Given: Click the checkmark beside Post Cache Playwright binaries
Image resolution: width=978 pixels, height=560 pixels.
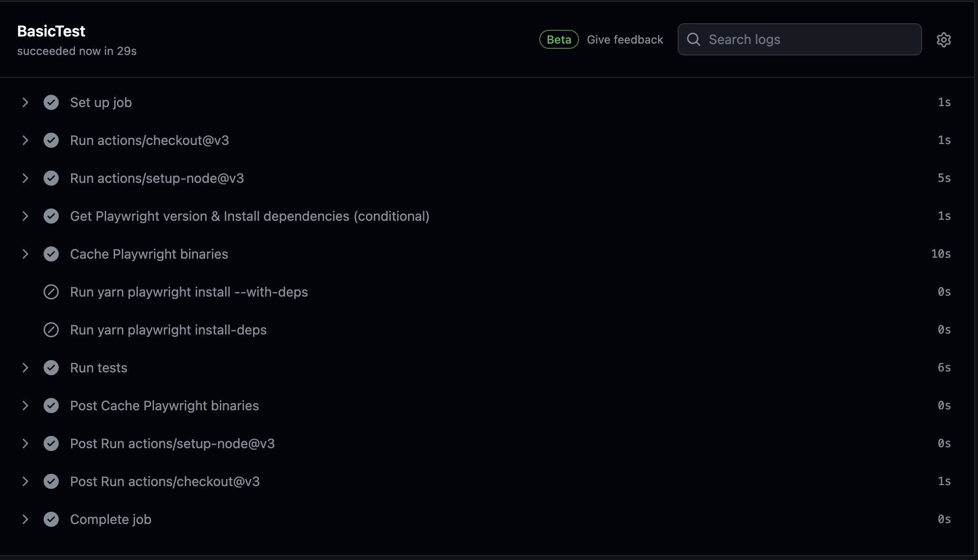Looking at the screenshot, I should [x=51, y=406].
